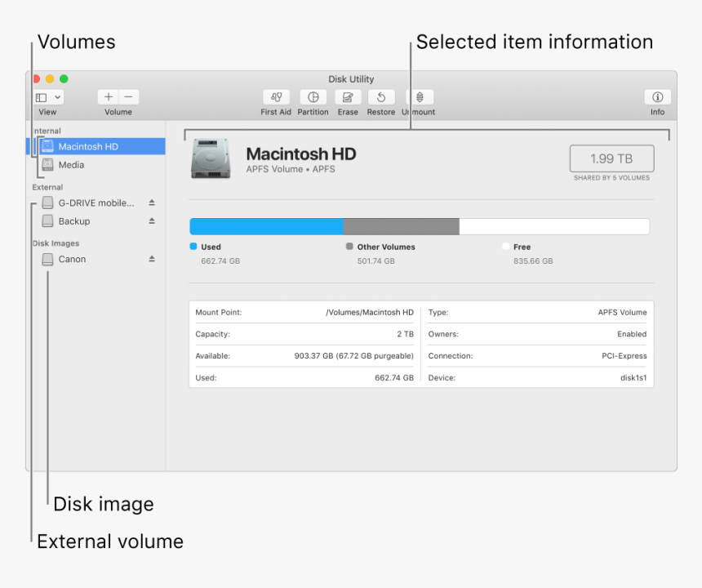Open the Partition tool
The height and width of the screenshot is (588, 702).
point(313,97)
